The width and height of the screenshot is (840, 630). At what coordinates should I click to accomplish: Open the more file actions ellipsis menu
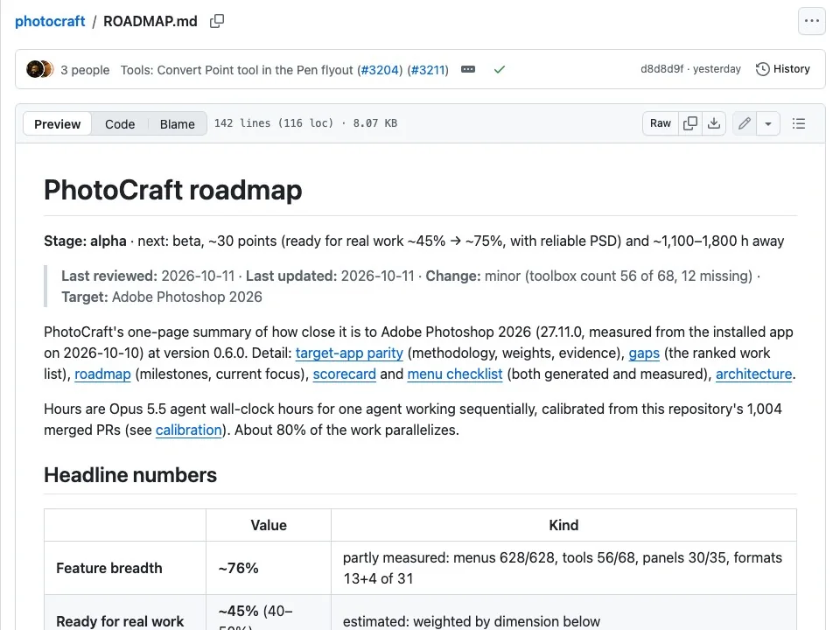tap(812, 21)
